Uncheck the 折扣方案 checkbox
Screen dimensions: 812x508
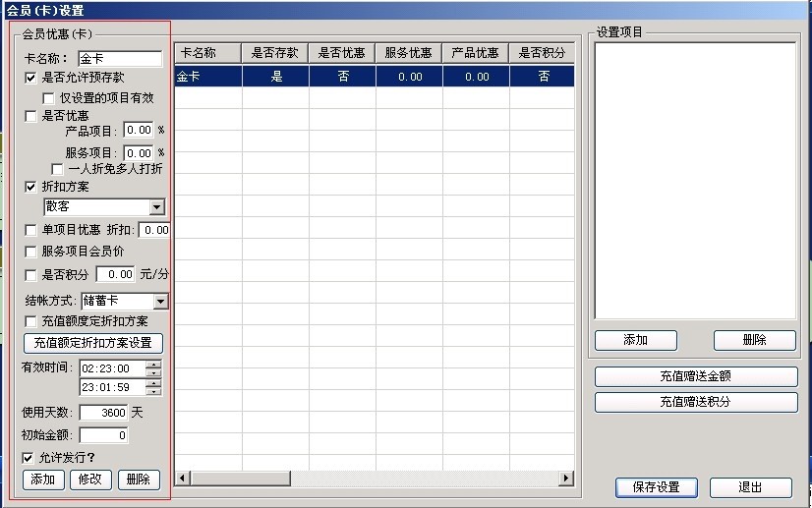coord(30,187)
